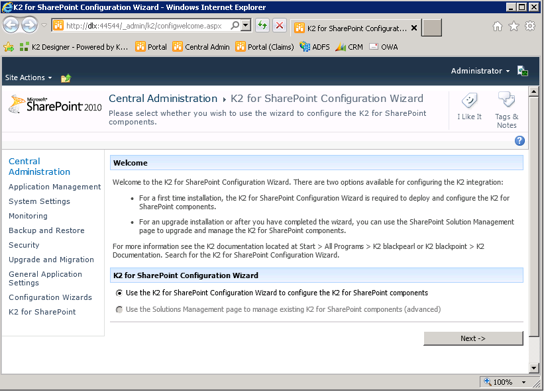This screenshot has width=544, height=392.
Task: Select the Configuration Wizard radio option
Action: 119,293
